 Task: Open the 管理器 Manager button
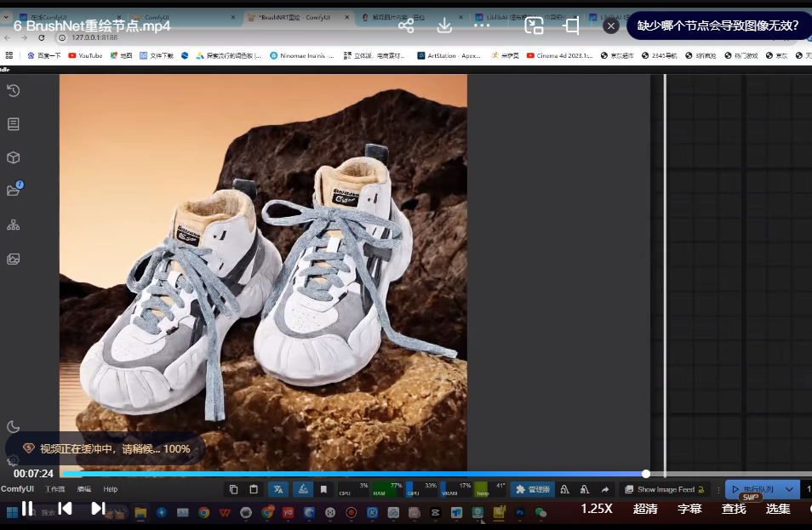click(x=533, y=489)
